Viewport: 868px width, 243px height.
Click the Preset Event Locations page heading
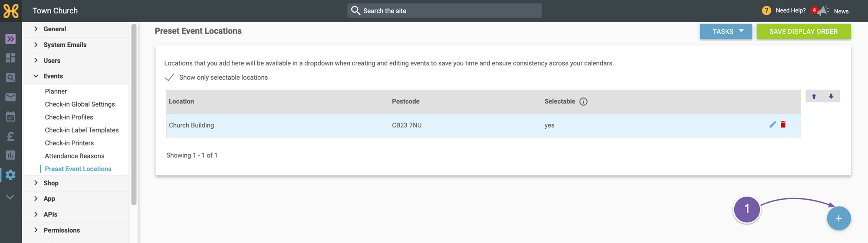[x=198, y=31]
